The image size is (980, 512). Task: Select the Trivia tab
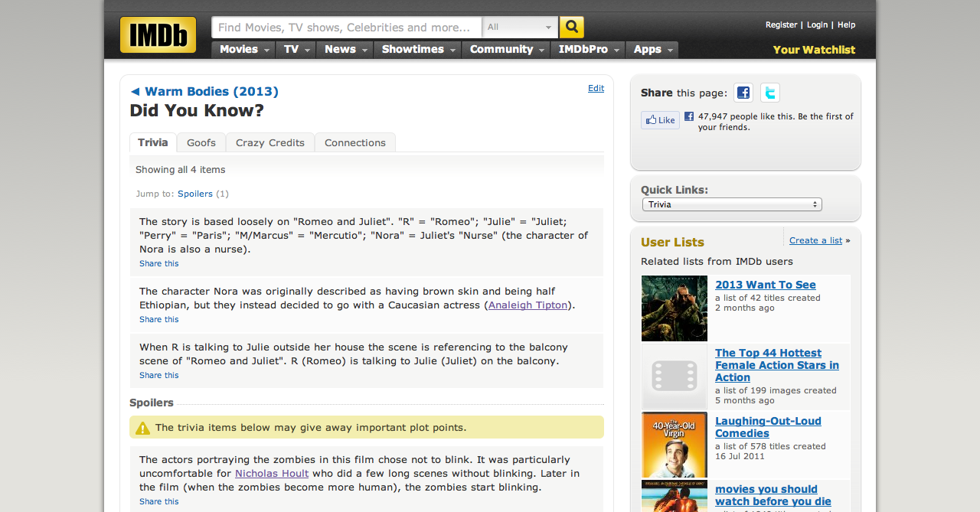click(153, 142)
